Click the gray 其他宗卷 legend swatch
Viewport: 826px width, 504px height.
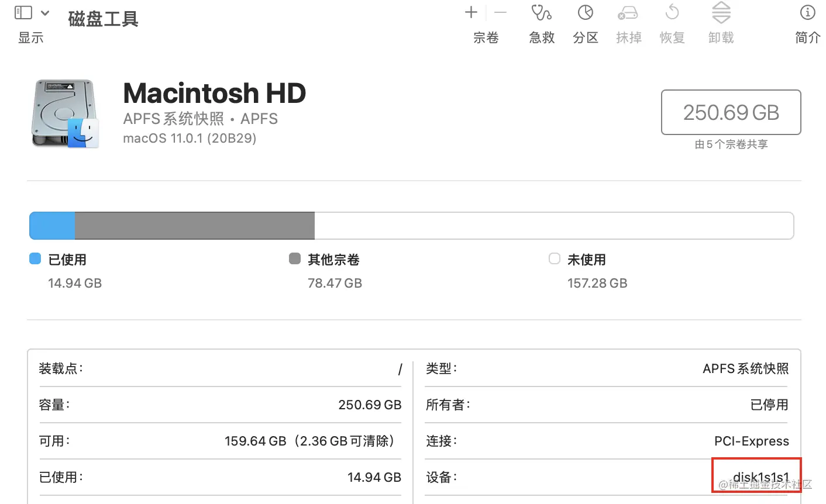pos(295,258)
